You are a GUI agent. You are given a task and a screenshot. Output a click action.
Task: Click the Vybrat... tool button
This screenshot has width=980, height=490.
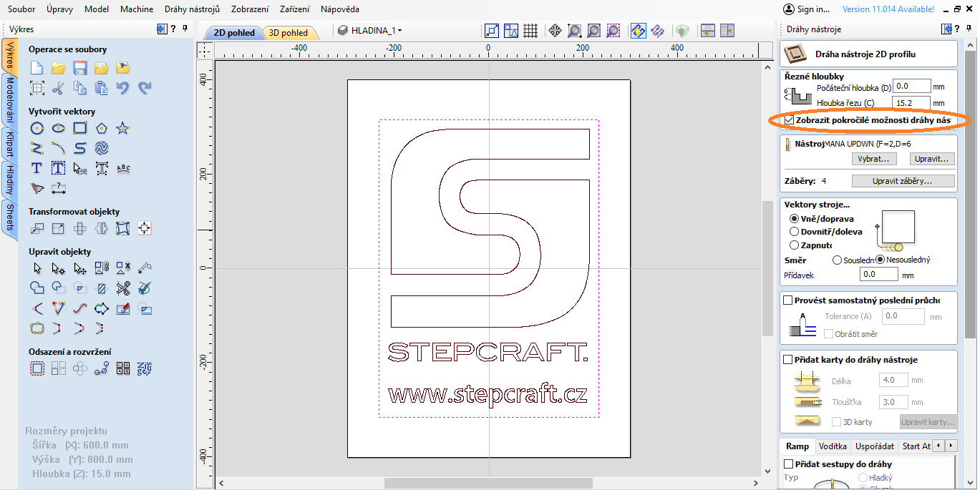click(874, 159)
